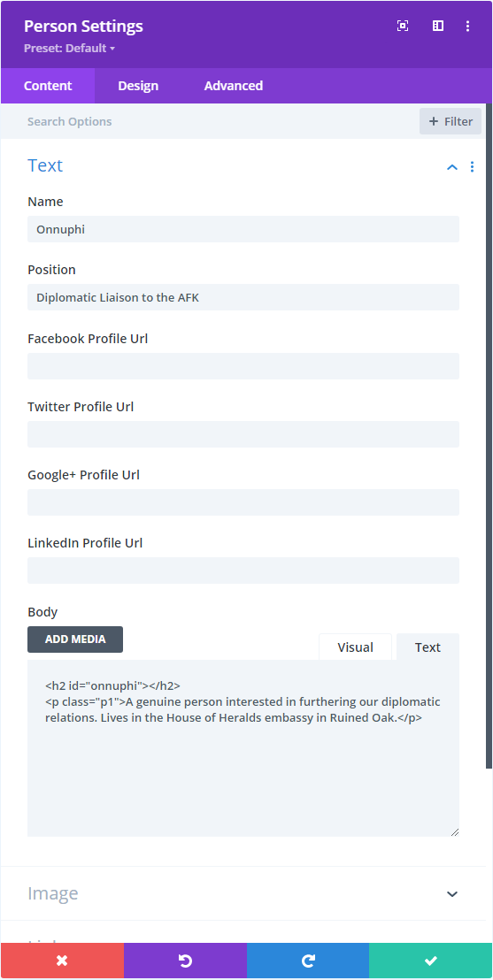
Task: Collapse the Text section chevron
Action: 452,167
